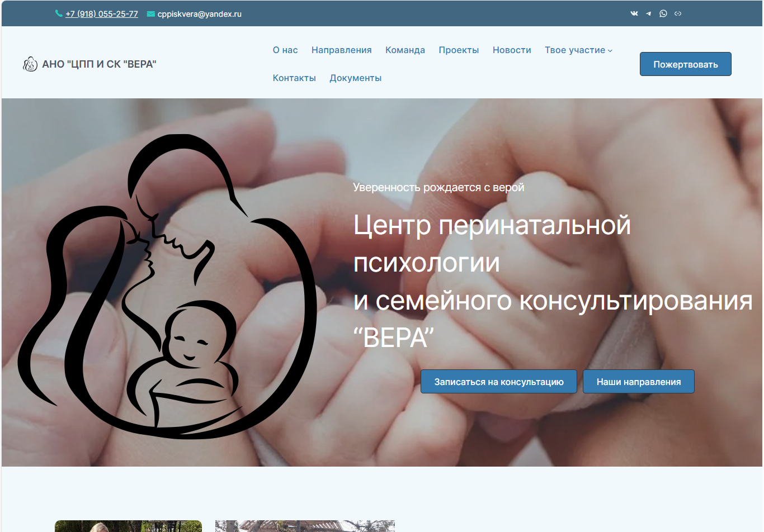764x532 pixels.
Task: Go to homepage via АНО "ЦПП И СК "ВЕРА" title
Action: (x=99, y=64)
